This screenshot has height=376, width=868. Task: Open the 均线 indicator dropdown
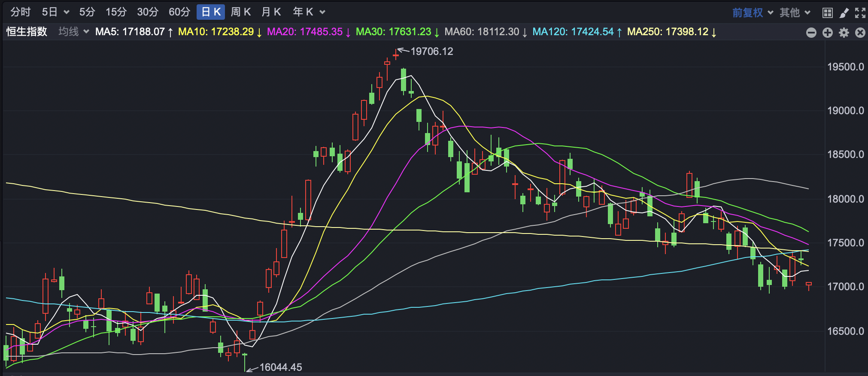coord(74,32)
